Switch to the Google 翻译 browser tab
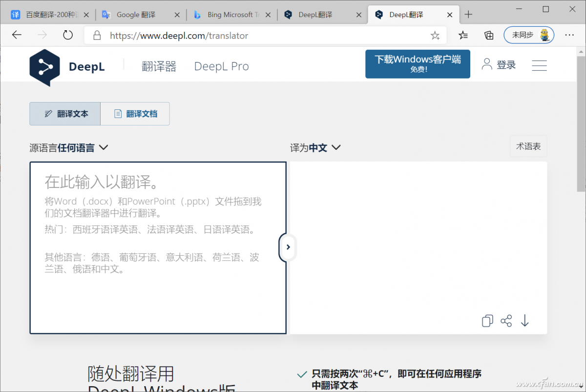Screen dimensions: 586x392 (141, 15)
